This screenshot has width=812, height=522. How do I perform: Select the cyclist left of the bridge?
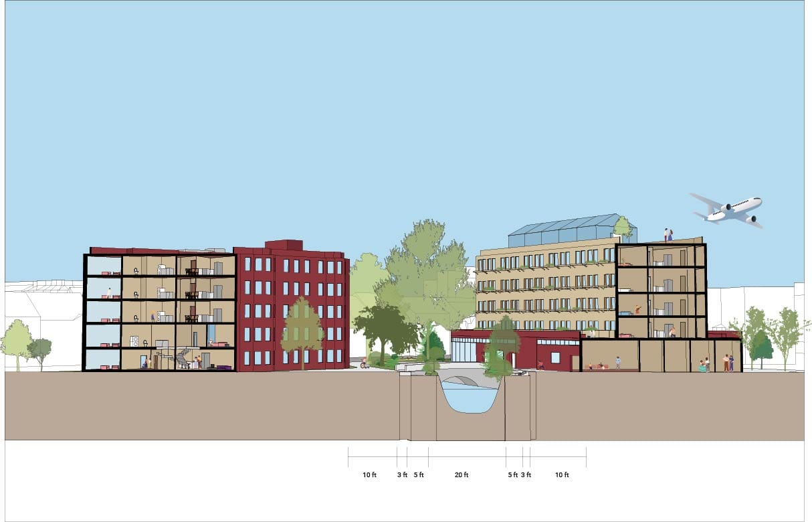click(364, 363)
